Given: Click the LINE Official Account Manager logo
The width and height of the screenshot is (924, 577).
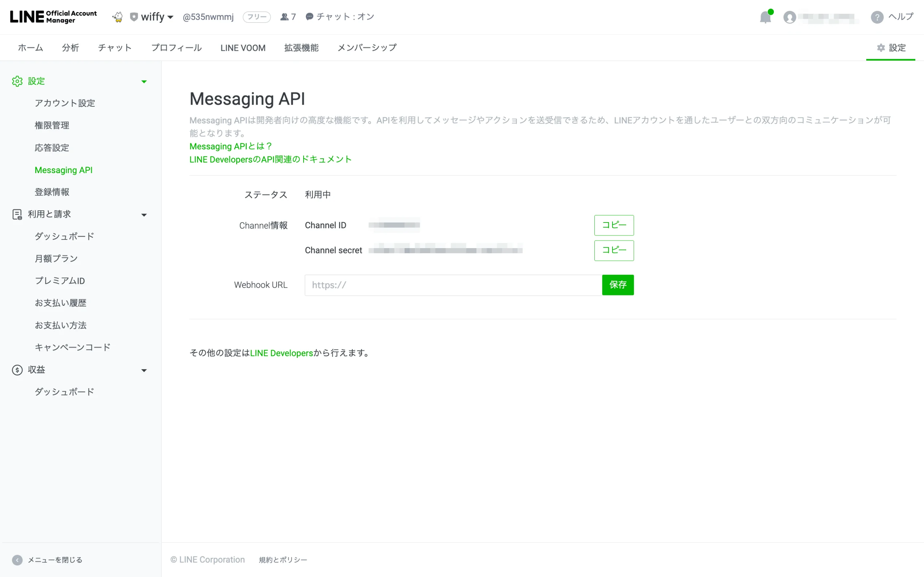Looking at the screenshot, I should click(53, 17).
